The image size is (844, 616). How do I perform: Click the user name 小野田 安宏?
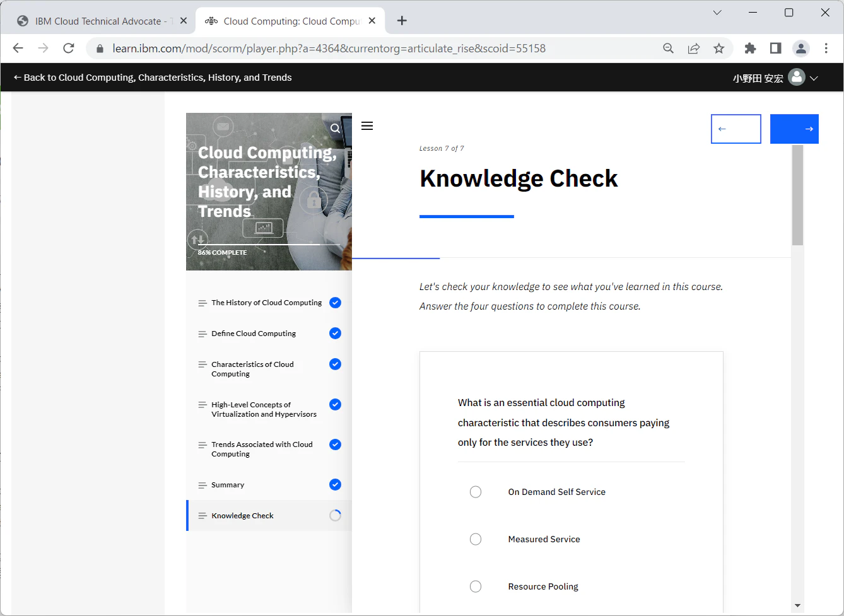coord(758,78)
